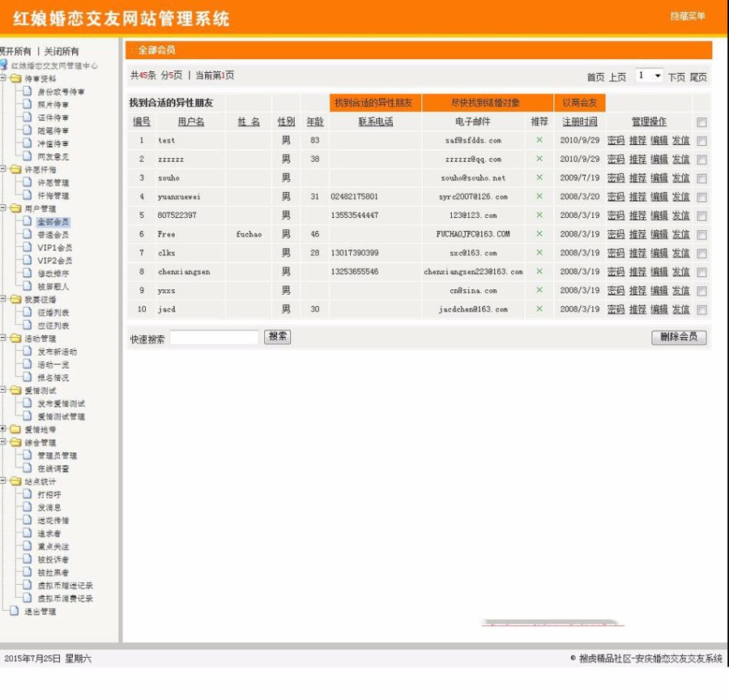
Task: Click the page icon beside 活动一览
Action: pyautogui.click(x=28, y=365)
